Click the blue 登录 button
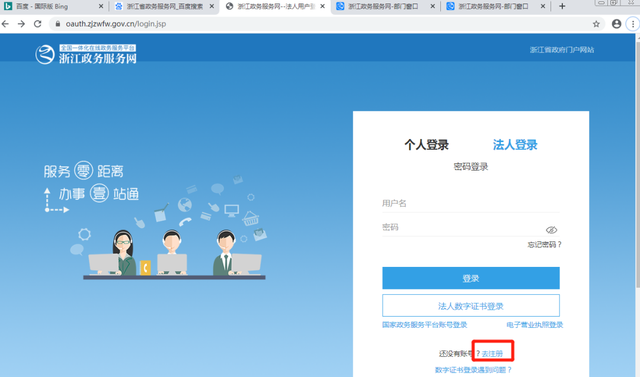 (x=471, y=278)
